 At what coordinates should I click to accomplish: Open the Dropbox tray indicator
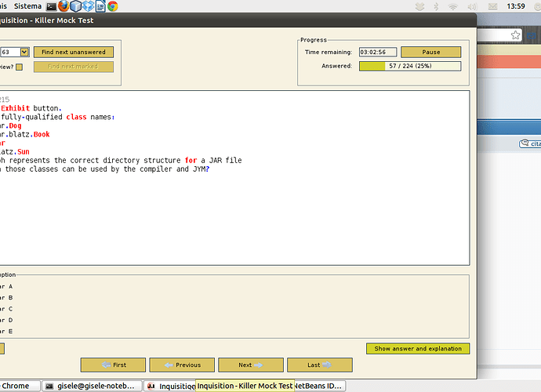[x=420, y=6]
